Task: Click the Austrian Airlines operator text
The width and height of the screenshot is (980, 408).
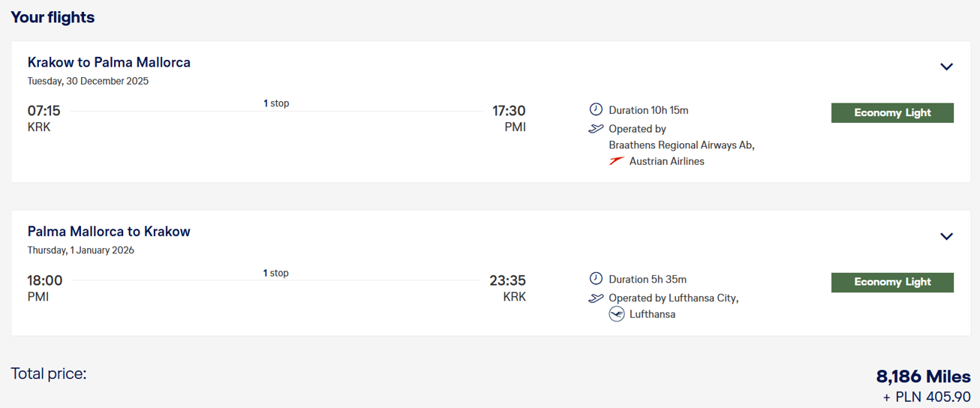Action: 667,161
